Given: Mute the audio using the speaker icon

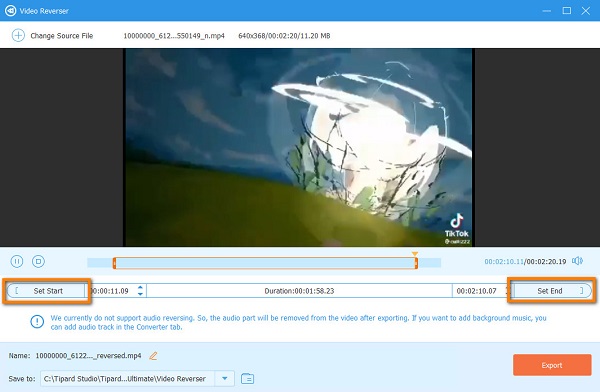Looking at the screenshot, I should [x=577, y=261].
